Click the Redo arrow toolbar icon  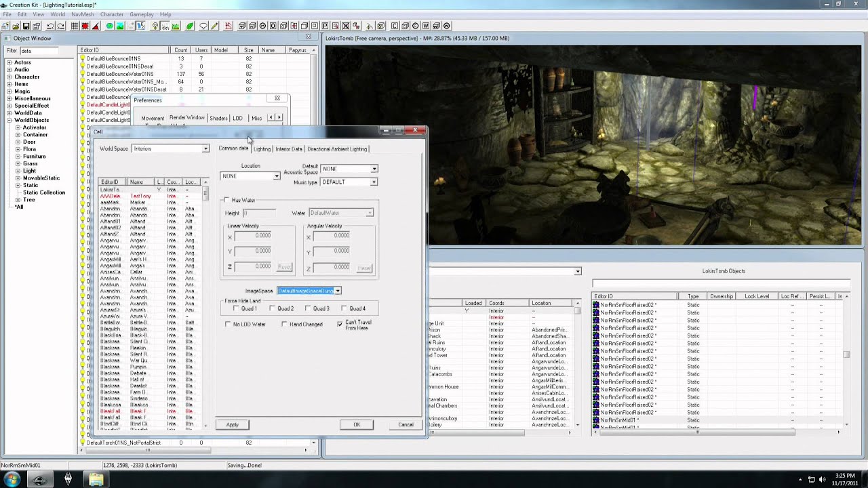click(x=61, y=26)
